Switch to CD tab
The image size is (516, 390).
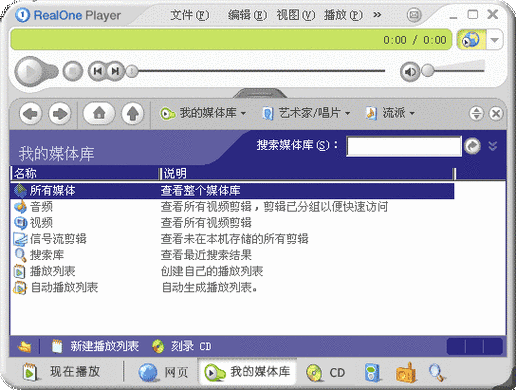click(x=326, y=372)
